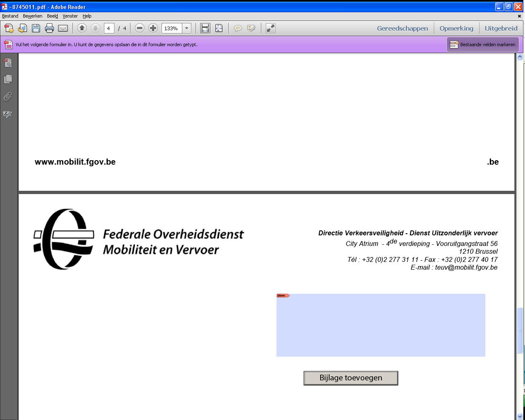
Task: Click the vertical scrollbar thumb
Action: click(x=520, y=330)
